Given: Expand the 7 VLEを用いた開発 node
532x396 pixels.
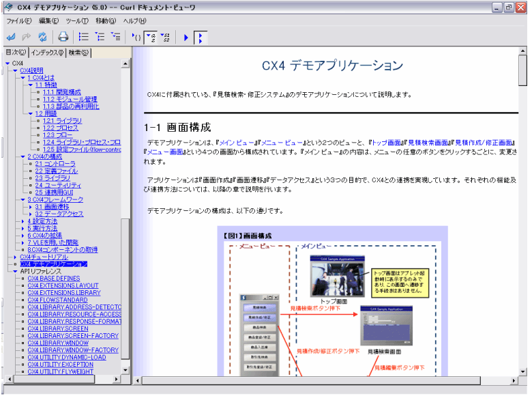Looking at the screenshot, I should (x=23, y=243).
